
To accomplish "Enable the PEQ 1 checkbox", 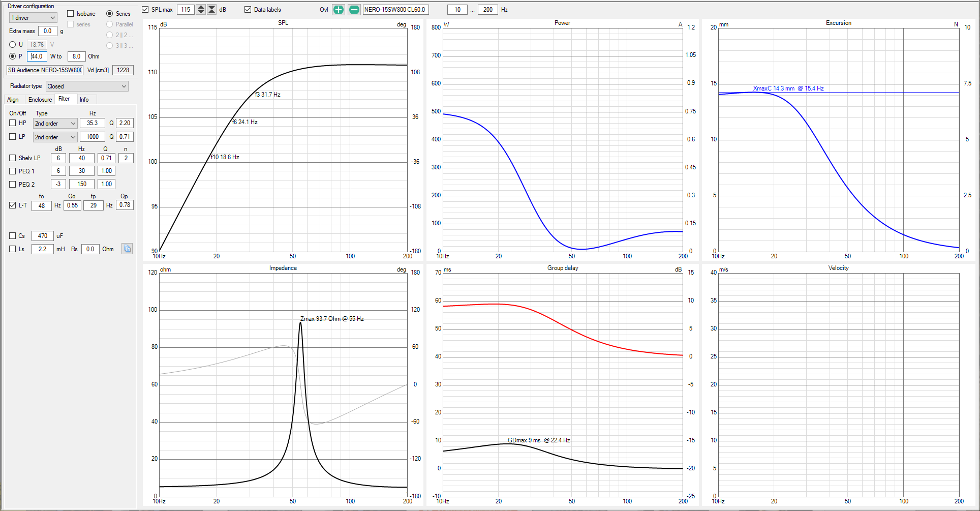I will (13, 171).
